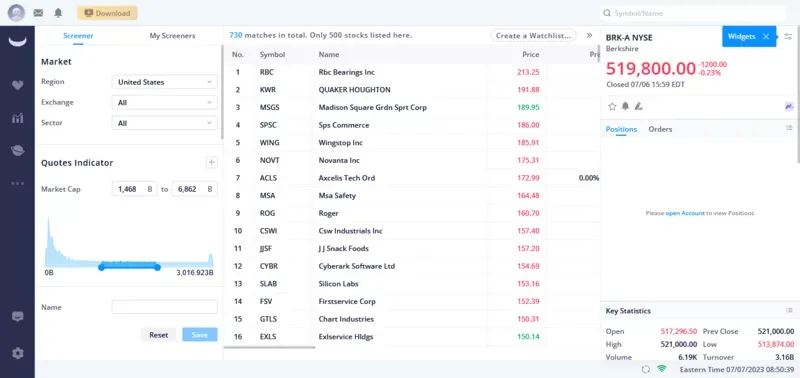
Task: Open the messages envelope icon
Action: (x=38, y=13)
